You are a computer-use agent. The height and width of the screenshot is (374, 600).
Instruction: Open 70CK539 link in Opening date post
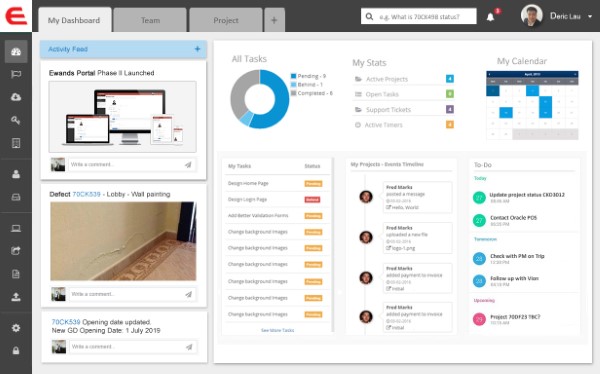point(66,322)
